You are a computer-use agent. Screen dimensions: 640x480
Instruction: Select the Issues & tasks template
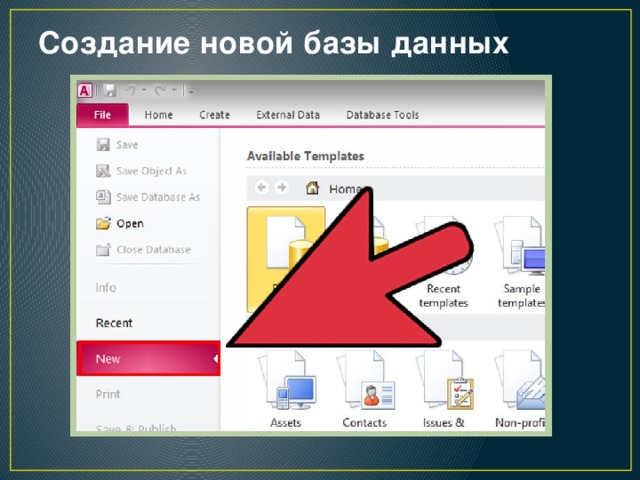444,390
